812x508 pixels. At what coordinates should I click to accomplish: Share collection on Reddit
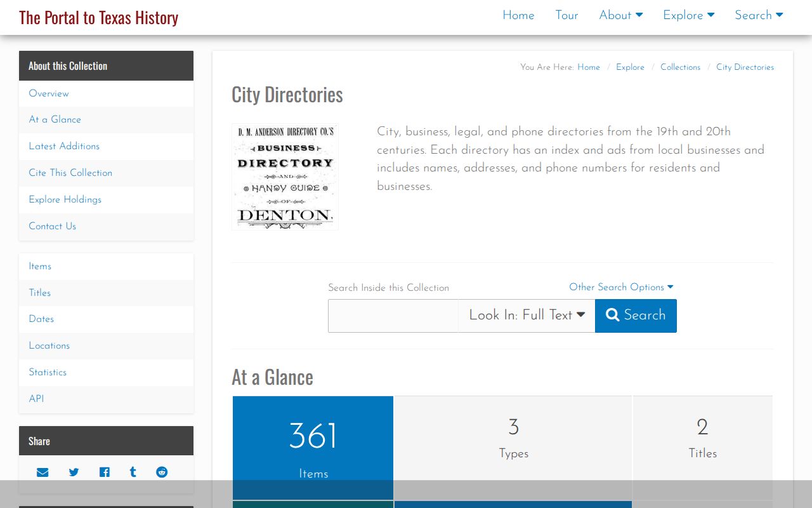[162, 472]
